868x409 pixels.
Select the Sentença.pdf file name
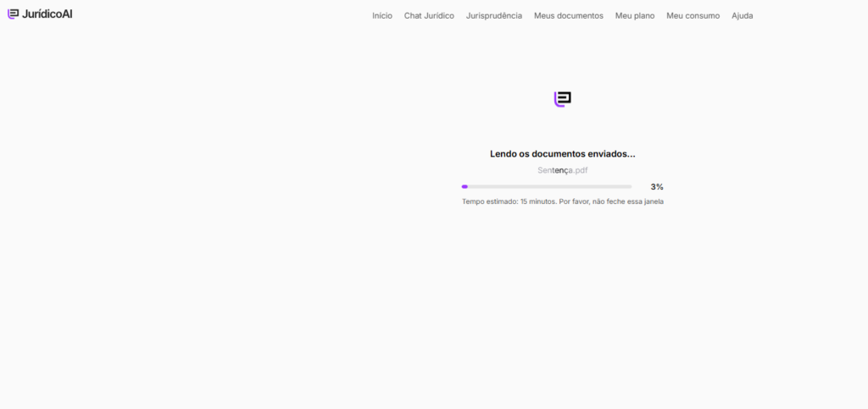(562, 170)
